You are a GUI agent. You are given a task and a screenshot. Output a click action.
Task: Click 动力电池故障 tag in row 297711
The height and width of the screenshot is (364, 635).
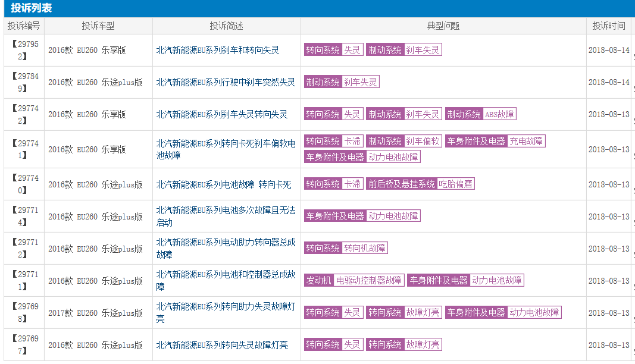466,280
